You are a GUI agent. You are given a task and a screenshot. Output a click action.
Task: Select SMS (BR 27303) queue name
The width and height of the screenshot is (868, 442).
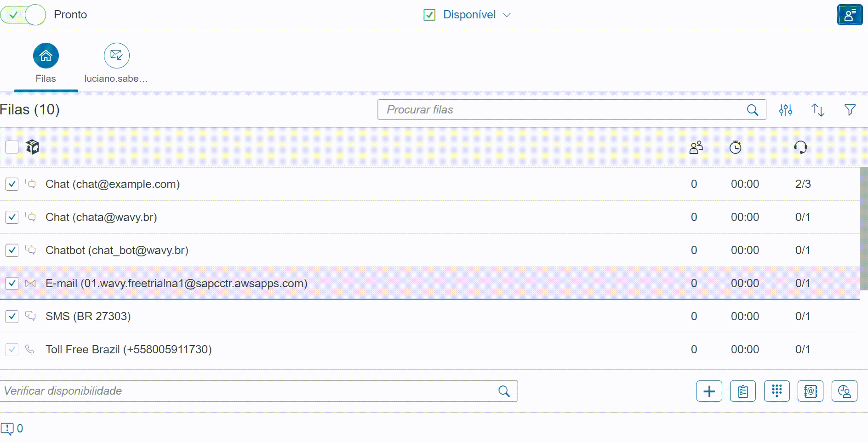tap(88, 317)
